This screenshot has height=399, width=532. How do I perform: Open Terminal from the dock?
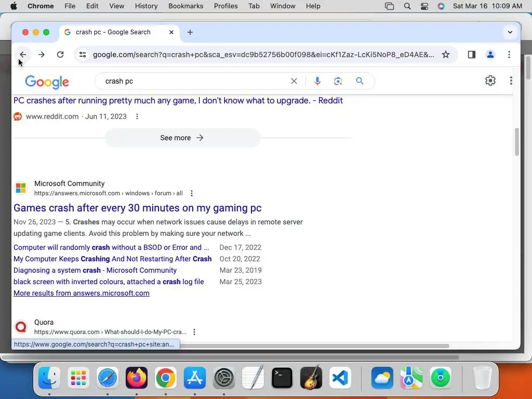point(282,378)
